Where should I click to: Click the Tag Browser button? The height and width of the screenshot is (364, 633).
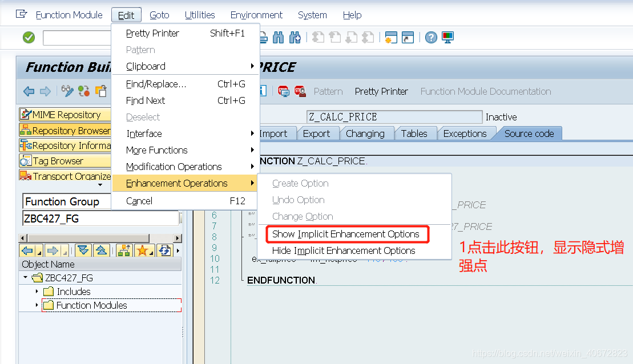point(65,161)
